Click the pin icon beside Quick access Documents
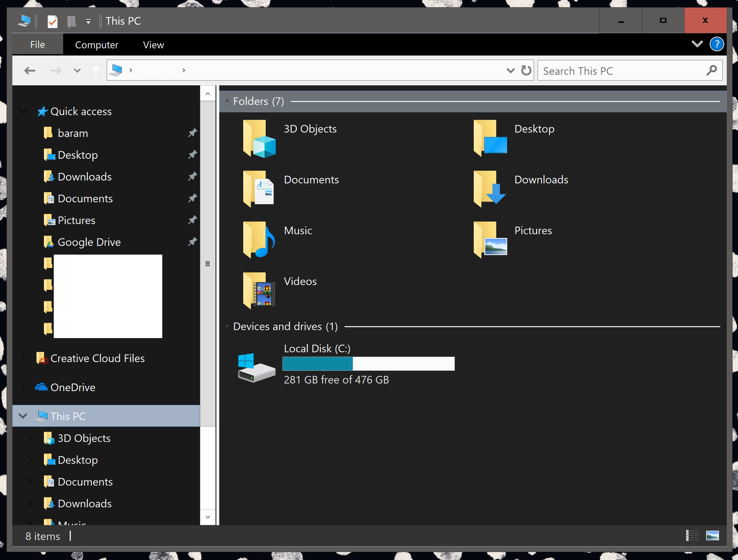738x560 pixels. coord(192,198)
